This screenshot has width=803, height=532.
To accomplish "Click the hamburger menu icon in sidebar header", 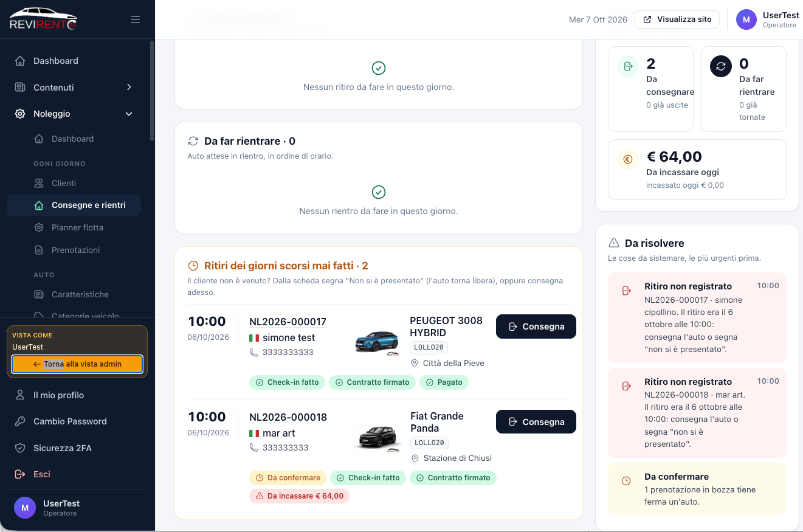I will tap(136, 19).
